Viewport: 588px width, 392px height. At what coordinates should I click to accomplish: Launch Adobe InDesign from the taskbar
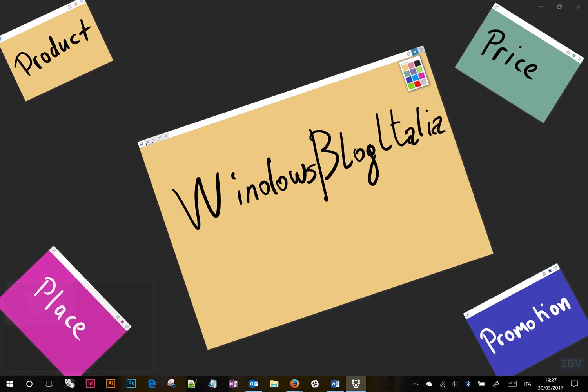tap(90, 383)
